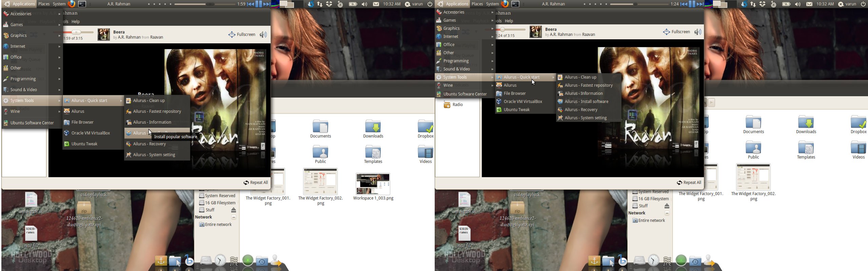Expand the Accessories submenu on the left desktop

click(32, 14)
